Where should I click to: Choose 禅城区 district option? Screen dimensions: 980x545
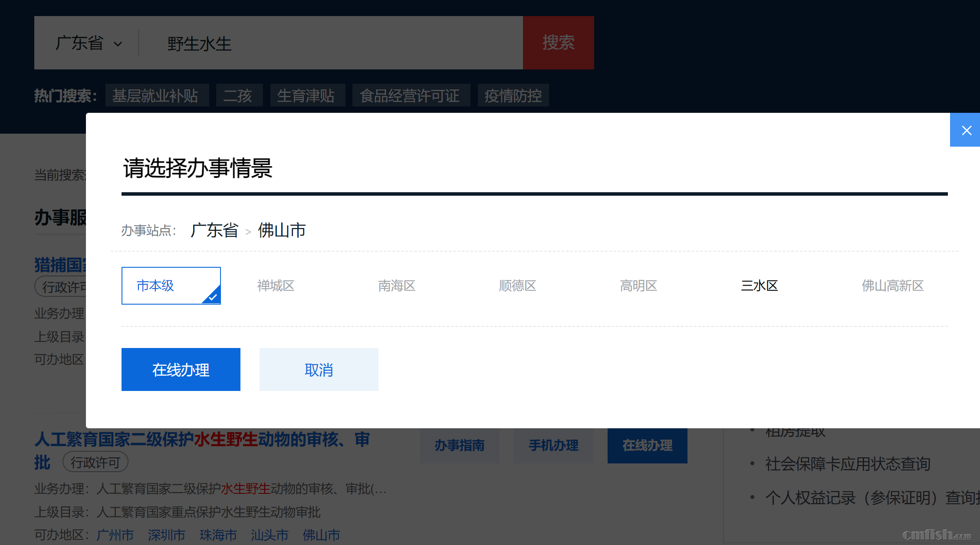point(276,286)
